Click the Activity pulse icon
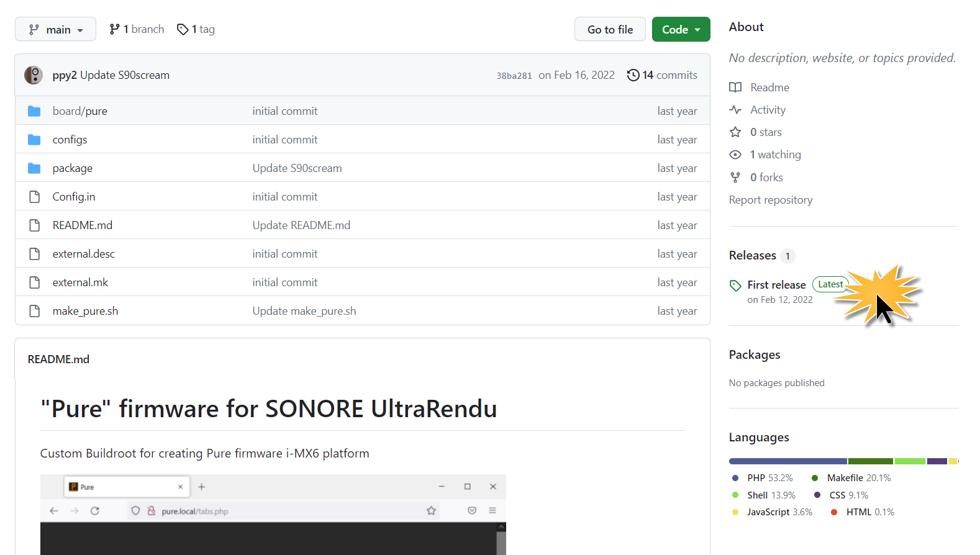Image resolution: width=980 pixels, height=555 pixels. click(x=735, y=110)
